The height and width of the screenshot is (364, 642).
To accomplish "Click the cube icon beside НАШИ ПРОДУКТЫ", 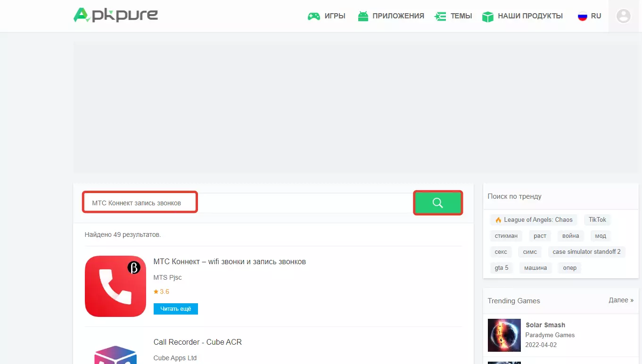I will coord(488,16).
